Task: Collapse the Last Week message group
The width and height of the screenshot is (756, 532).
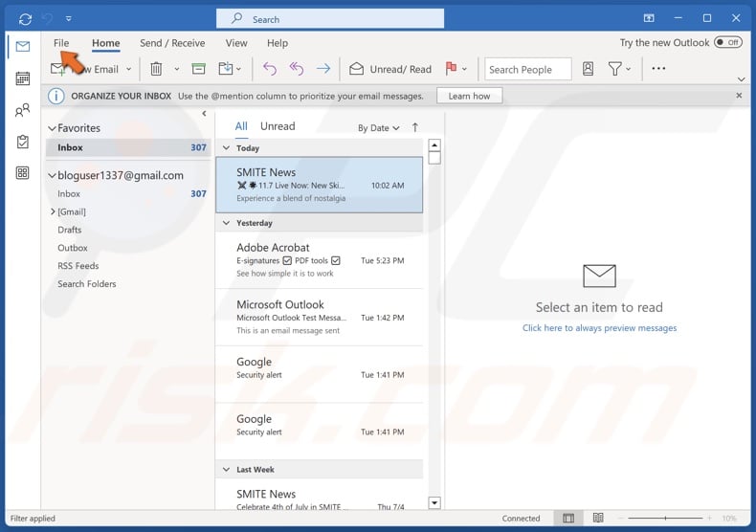Action: pos(226,470)
